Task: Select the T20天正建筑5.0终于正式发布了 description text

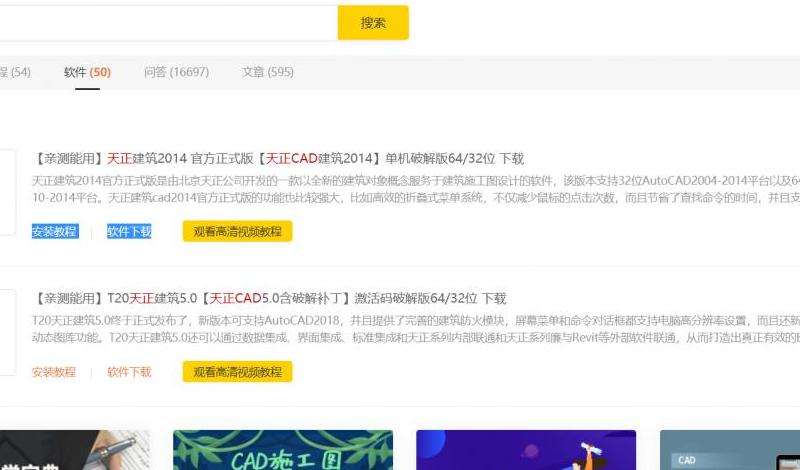Action: (416, 329)
